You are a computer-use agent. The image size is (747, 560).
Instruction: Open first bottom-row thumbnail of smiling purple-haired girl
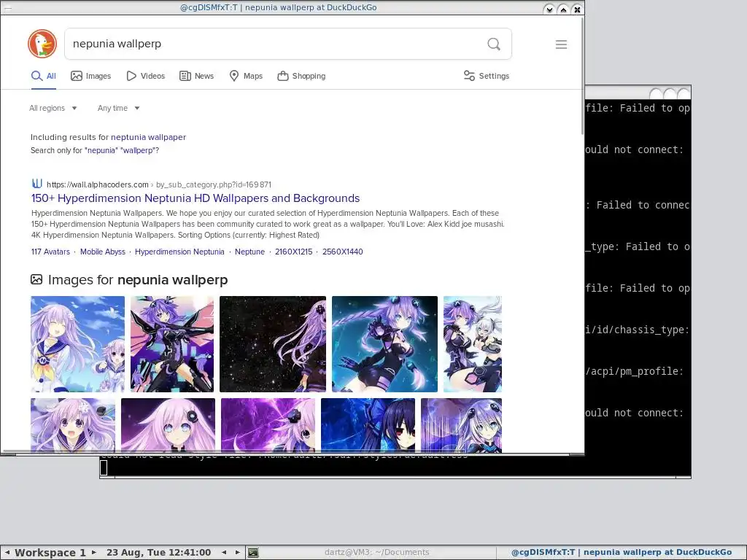73,425
